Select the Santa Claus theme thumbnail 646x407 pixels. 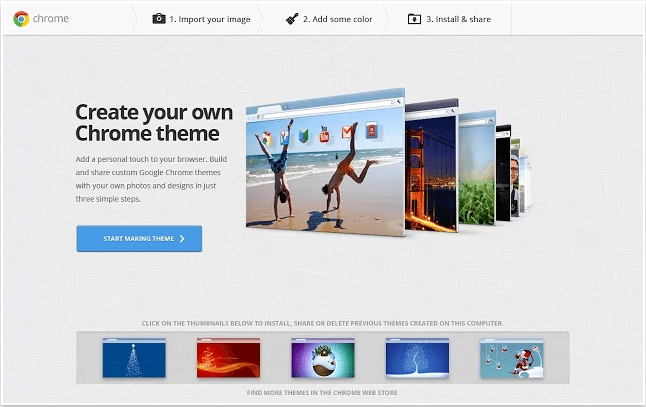512,358
